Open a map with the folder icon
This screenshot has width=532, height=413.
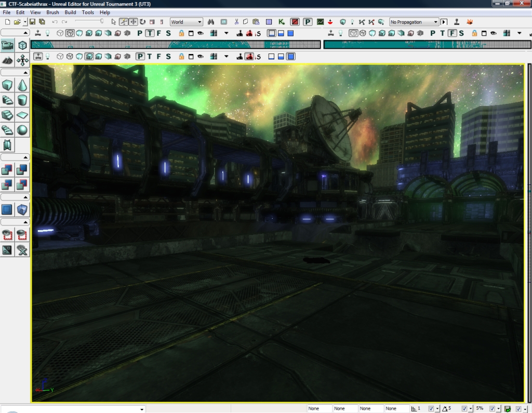pos(17,22)
